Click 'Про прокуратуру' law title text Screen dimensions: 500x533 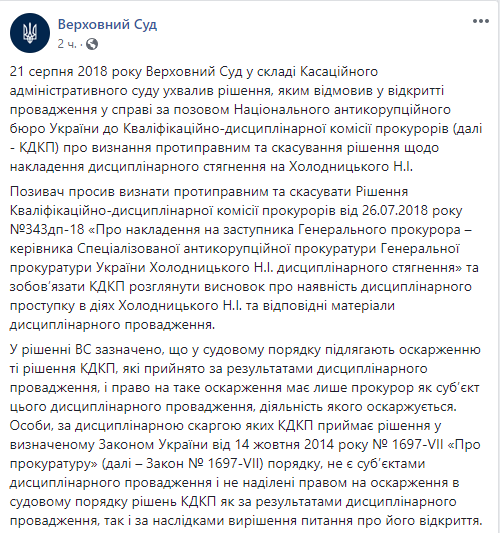pos(245,454)
